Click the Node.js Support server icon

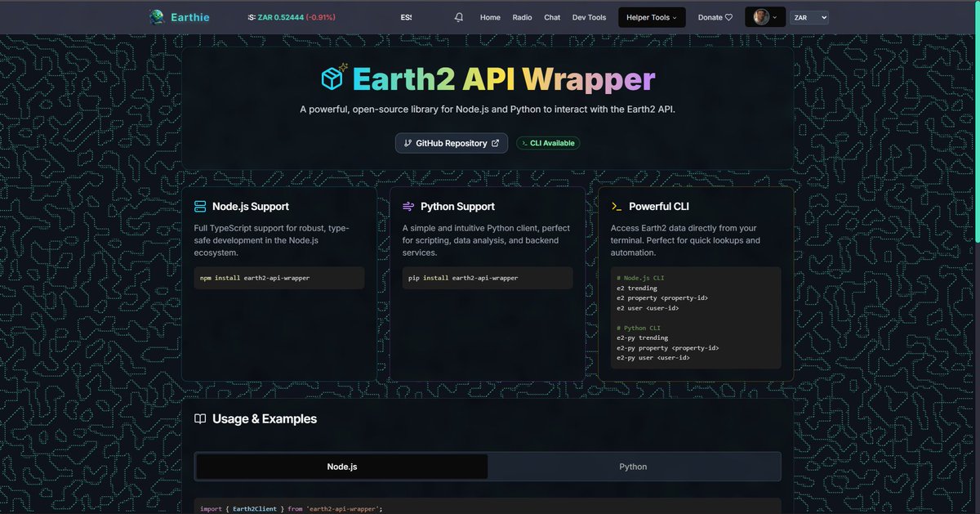200,207
